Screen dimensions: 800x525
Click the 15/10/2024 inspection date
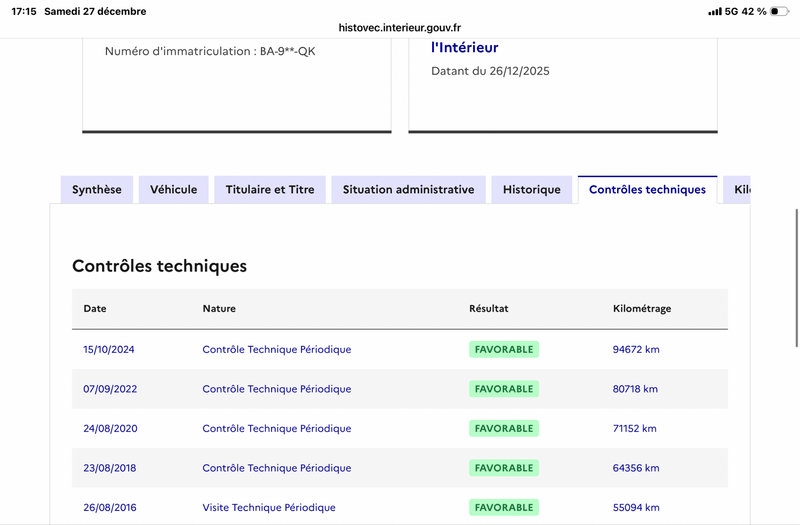108,350
